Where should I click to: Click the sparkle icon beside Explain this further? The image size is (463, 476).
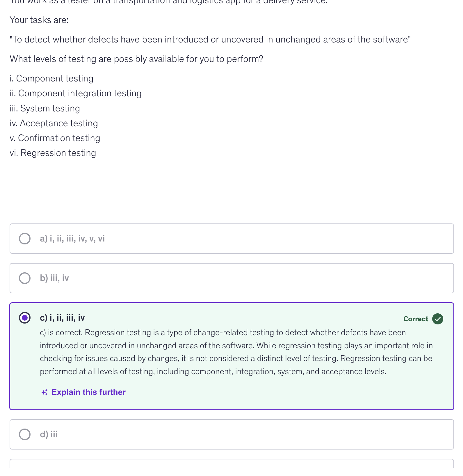click(x=44, y=392)
